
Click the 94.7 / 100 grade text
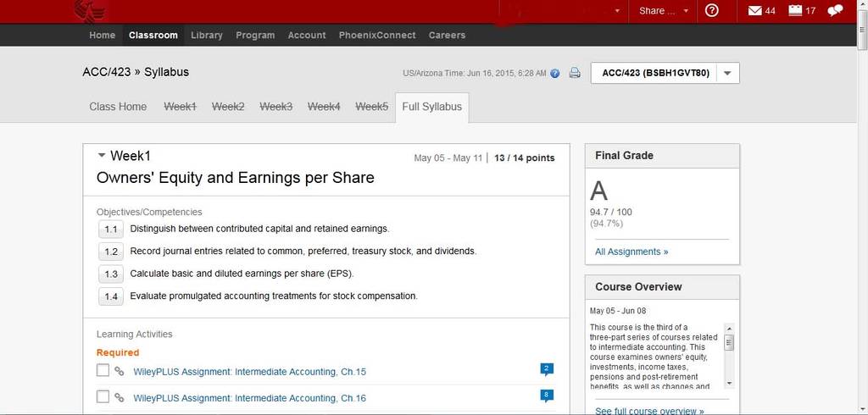[x=610, y=212]
